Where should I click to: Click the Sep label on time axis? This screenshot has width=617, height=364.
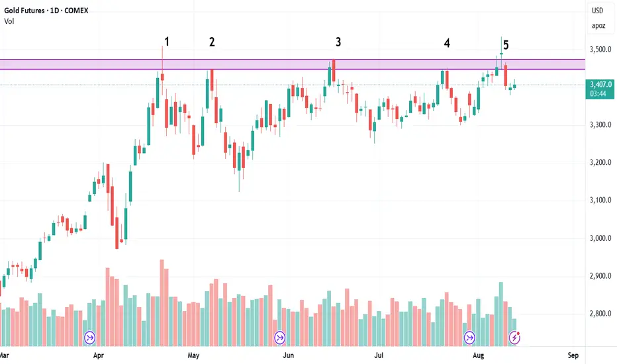(573, 355)
